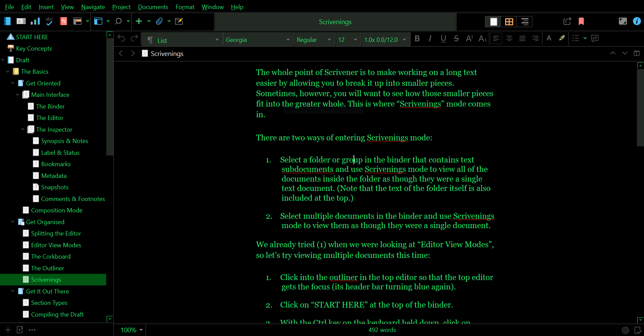644x336 pixels.
Task: Switch to single document view mode
Action: tap(493, 22)
